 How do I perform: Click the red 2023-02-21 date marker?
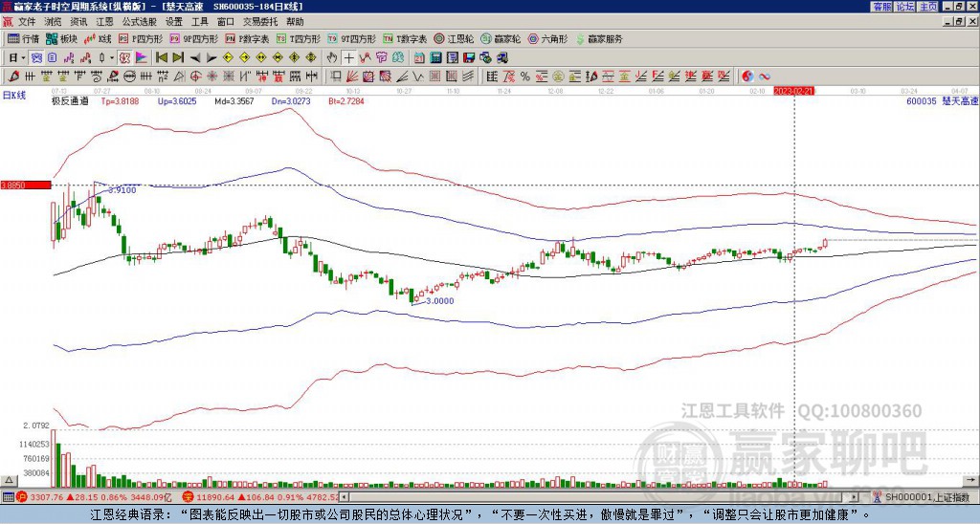click(x=793, y=91)
